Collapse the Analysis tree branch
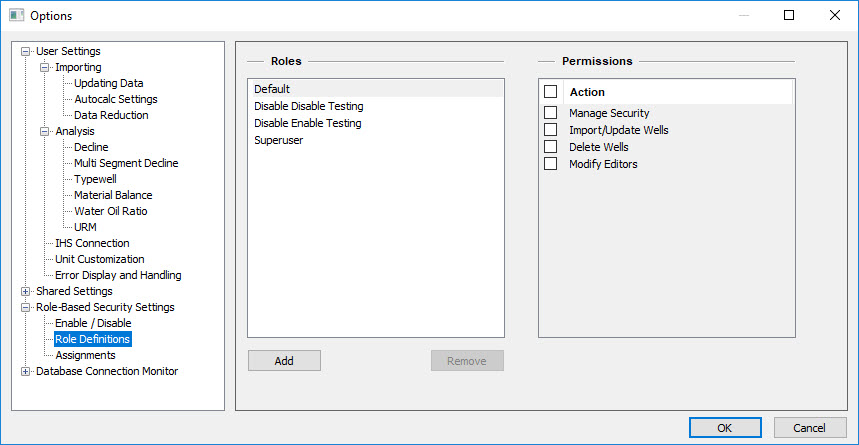 (x=45, y=131)
